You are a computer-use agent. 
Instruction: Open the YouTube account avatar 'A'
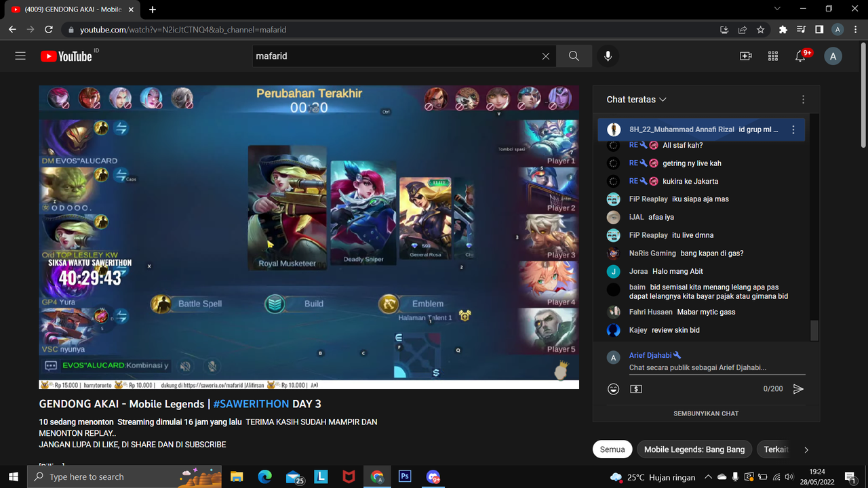tap(833, 56)
